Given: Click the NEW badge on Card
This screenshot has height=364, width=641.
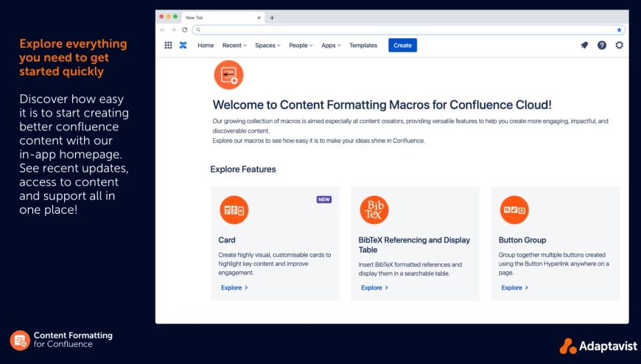Looking at the screenshot, I should (323, 200).
